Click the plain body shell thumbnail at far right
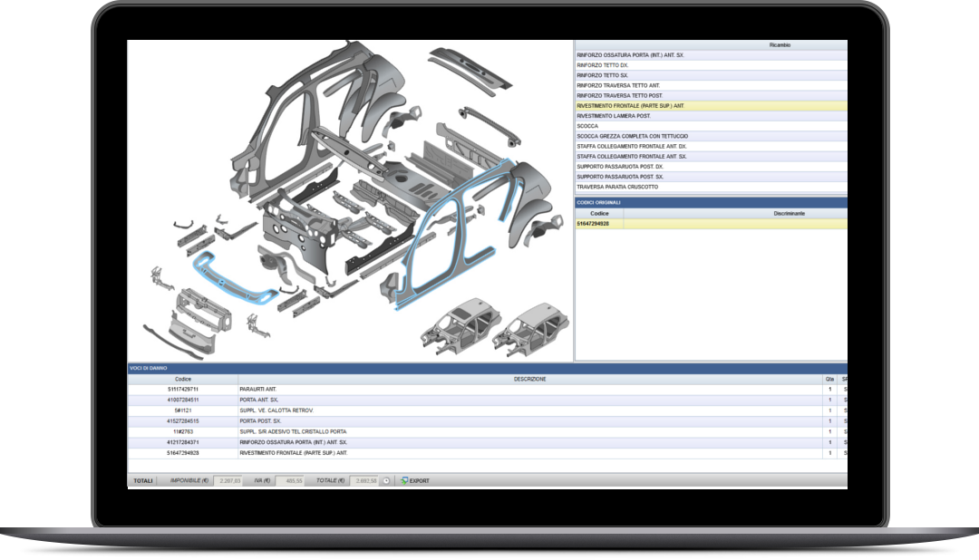 pos(536,325)
